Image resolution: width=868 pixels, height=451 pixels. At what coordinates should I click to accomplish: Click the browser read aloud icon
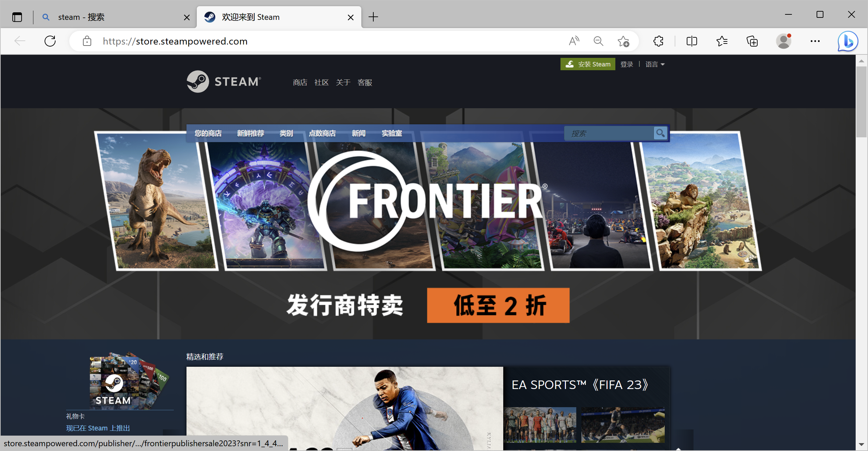(575, 41)
